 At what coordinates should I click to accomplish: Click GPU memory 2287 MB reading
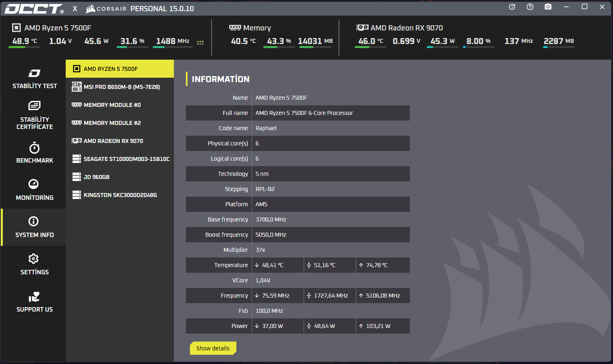pos(559,41)
